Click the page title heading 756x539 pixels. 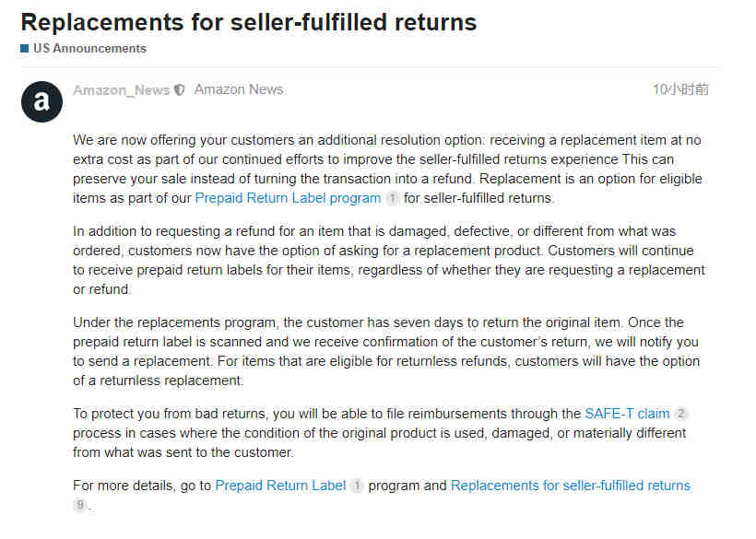tap(249, 22)
